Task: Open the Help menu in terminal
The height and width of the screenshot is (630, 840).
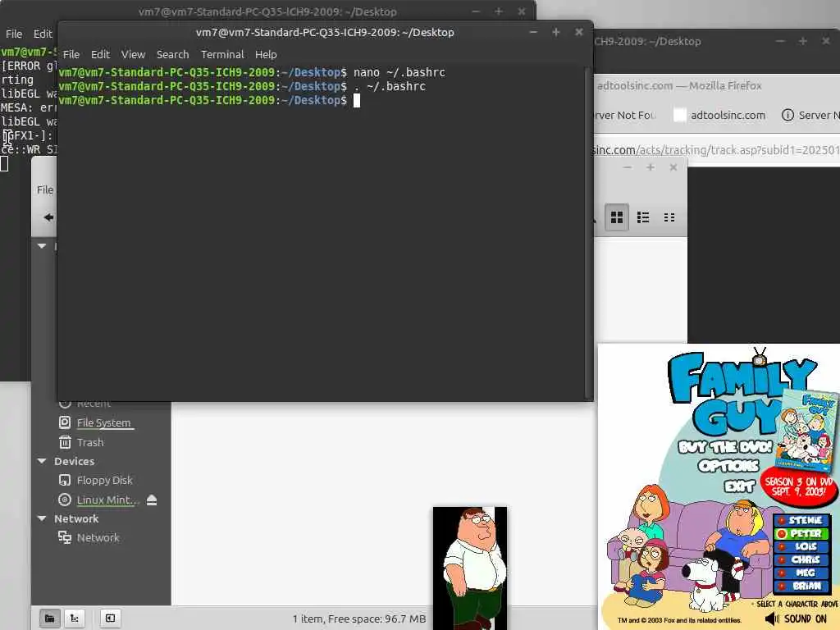Action: click(266, 54)
